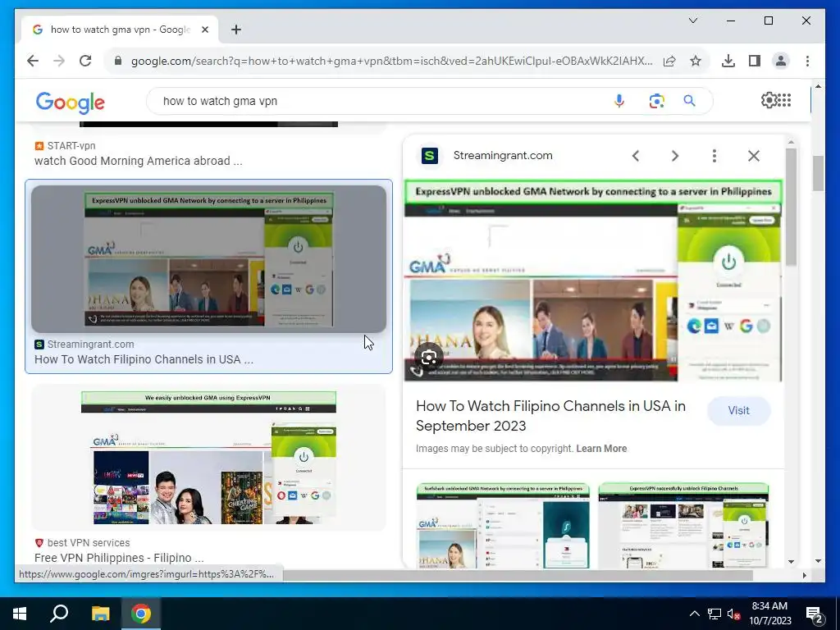Click the preview panel scroll down arrow
Image resolution: width=840 pixels, height=630 pixels.
[792, 562]
